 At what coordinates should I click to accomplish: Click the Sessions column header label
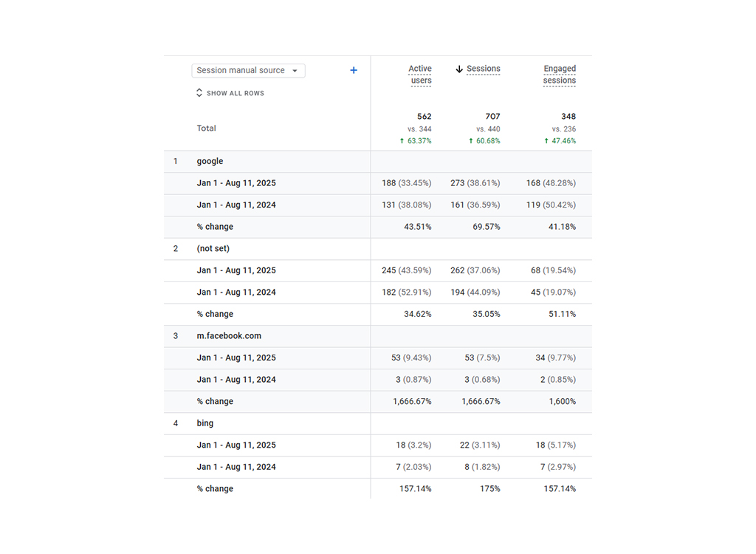pos(484,68)
